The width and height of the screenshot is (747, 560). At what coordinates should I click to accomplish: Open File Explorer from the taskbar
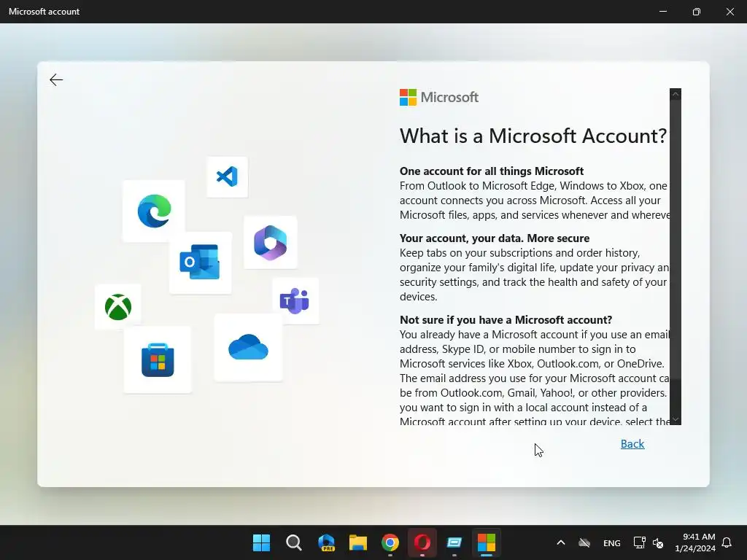(357, 542)
